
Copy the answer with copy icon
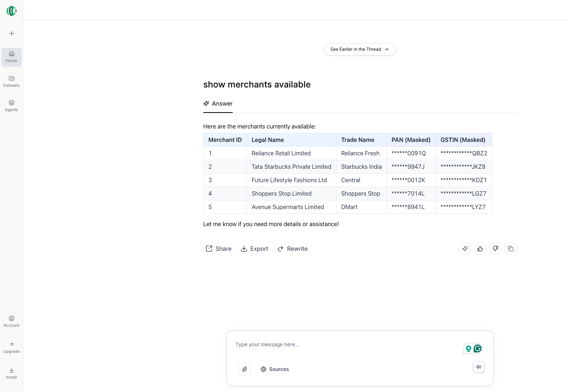pyautogui.click(x=511, y=249)
